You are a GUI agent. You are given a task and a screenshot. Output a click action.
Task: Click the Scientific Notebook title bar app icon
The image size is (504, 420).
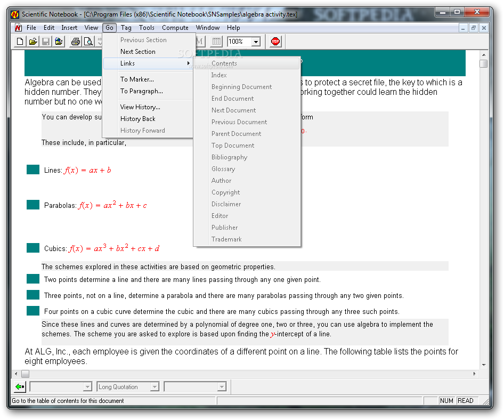coord(15,14)
